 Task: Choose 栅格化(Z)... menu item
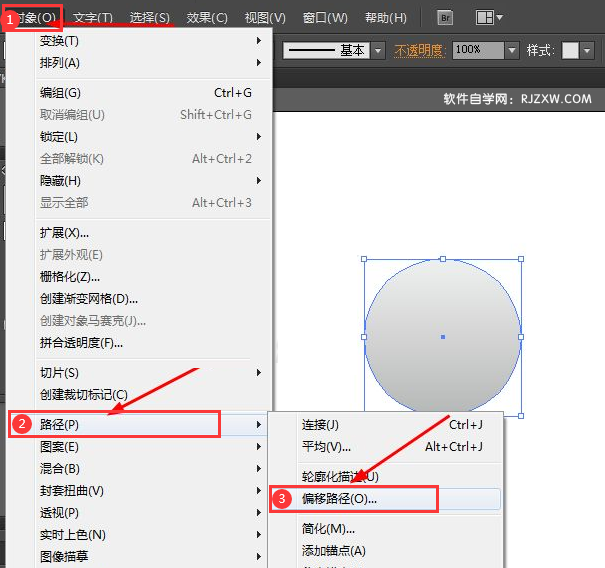[x=152, y=277]
